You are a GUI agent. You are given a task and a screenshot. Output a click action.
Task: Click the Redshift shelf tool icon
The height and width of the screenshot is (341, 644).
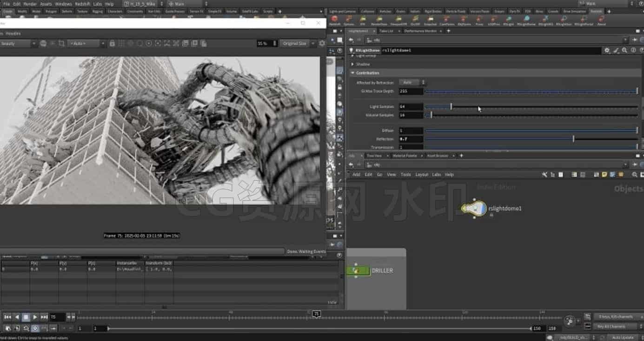coord(334,20)
